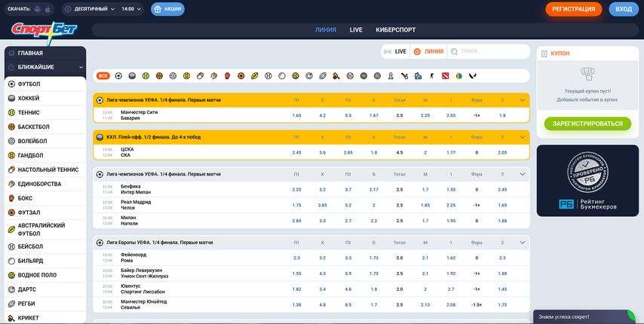
Task: Pick П2 odds 5.2 for Реал Мадрид – Челси
Action: point(348,206)
